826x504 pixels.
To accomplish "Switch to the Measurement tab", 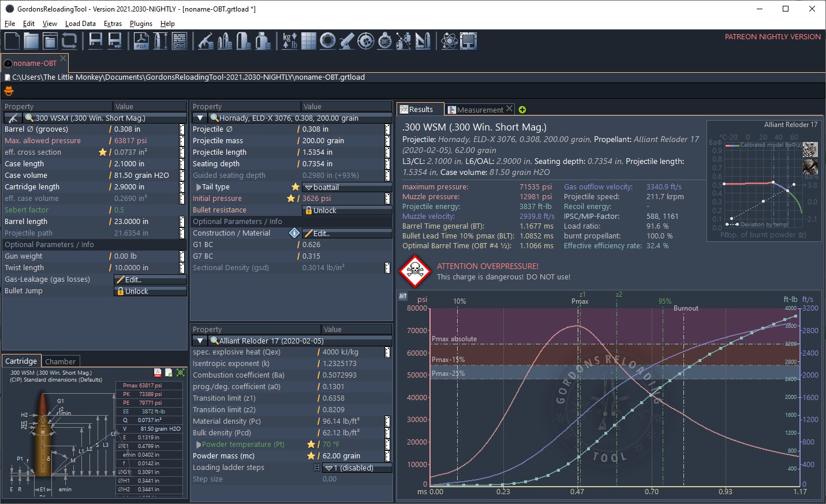I will [480, 110].
